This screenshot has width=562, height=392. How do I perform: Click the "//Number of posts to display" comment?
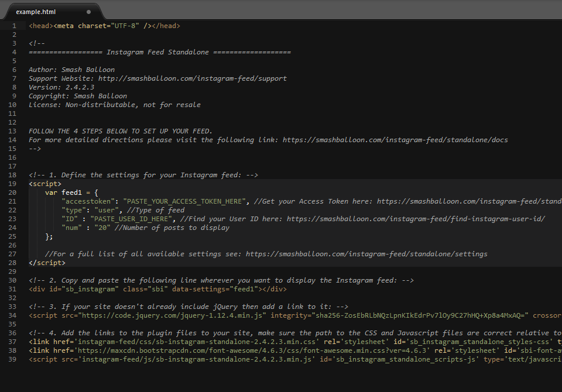[172, 228]
